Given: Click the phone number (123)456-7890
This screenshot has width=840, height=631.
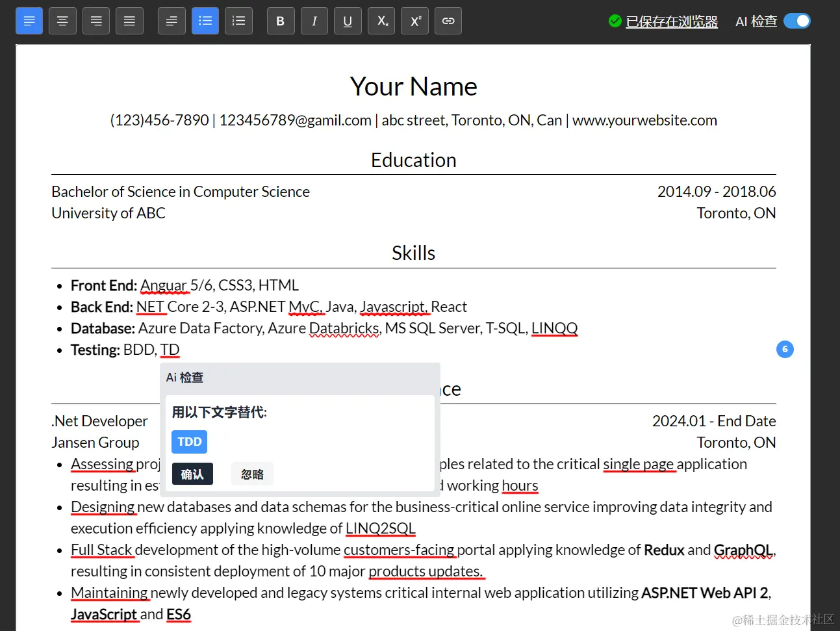Looking at the screenshot, I should point(160,120).
